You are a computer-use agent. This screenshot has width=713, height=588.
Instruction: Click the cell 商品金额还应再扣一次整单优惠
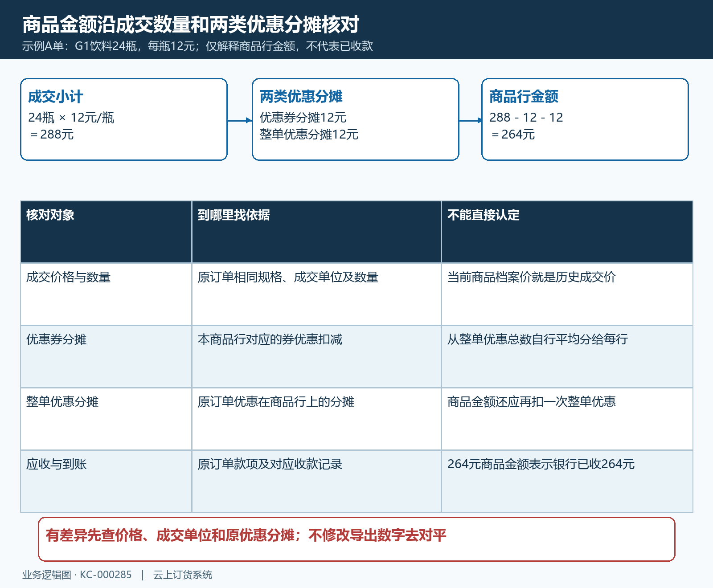point(567,419)
